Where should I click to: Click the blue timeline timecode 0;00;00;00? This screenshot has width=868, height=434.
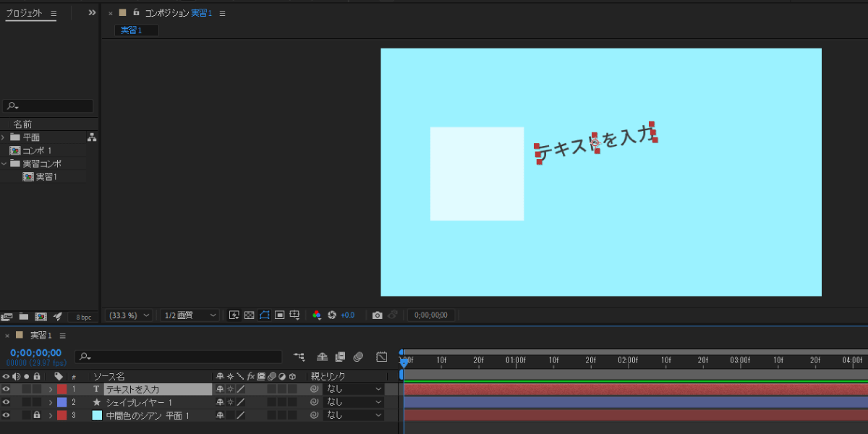coord(36,353)
